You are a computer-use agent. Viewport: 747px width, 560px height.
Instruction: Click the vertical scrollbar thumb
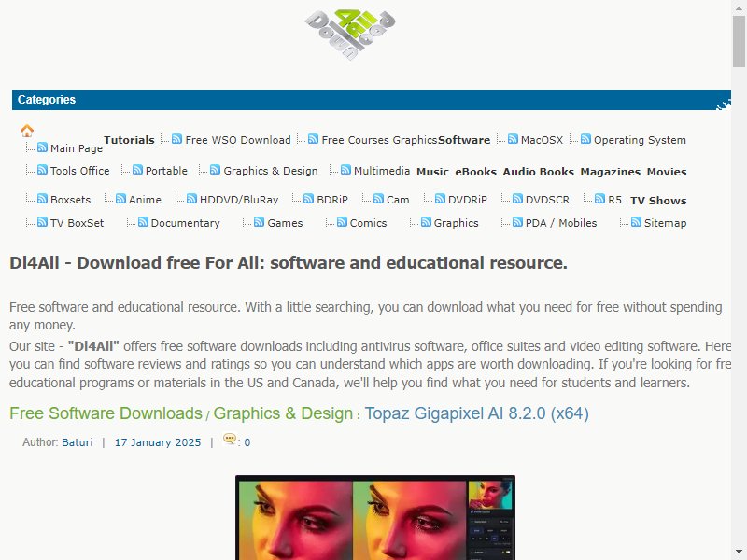739,41
